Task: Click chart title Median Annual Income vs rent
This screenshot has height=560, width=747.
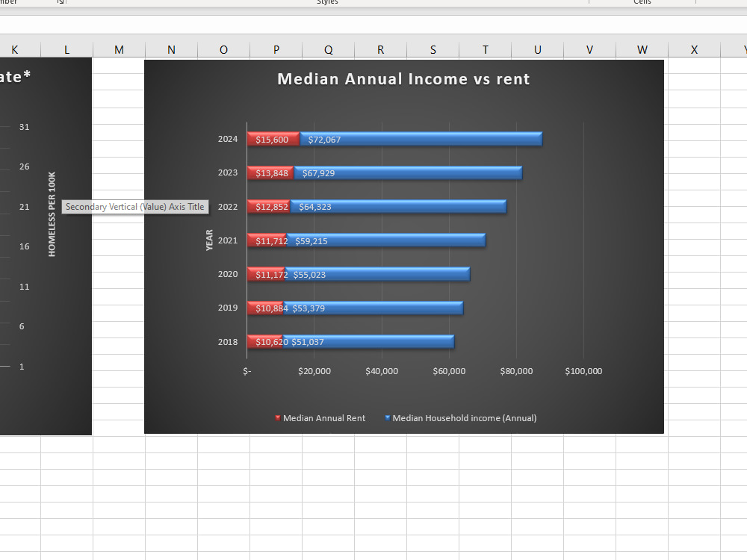Action: [403, 79]
